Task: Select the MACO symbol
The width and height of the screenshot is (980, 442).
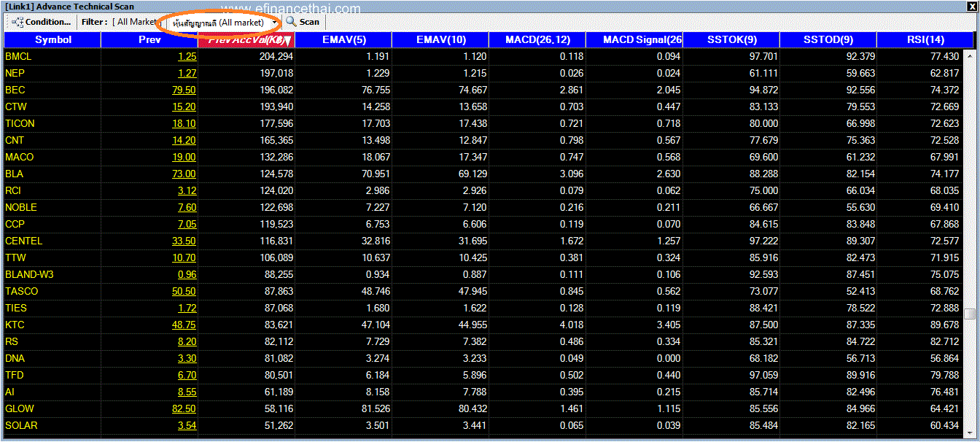Action: (x=19, y=157)
